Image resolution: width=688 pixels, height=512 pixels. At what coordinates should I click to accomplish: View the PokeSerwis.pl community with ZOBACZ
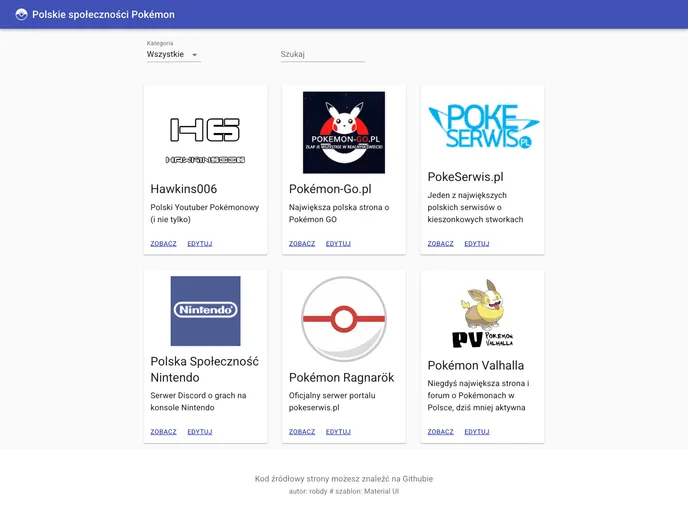(440, 244)
